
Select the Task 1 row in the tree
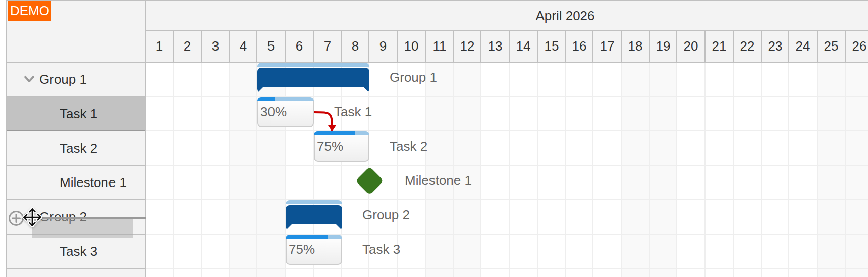78,114
